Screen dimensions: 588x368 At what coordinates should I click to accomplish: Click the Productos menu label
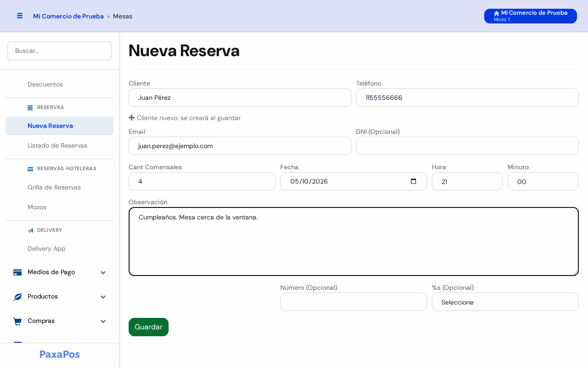pos(43,296)
